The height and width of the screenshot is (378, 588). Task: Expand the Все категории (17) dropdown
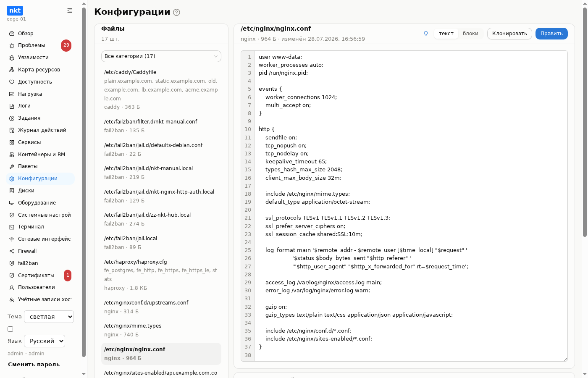(161, 56)
